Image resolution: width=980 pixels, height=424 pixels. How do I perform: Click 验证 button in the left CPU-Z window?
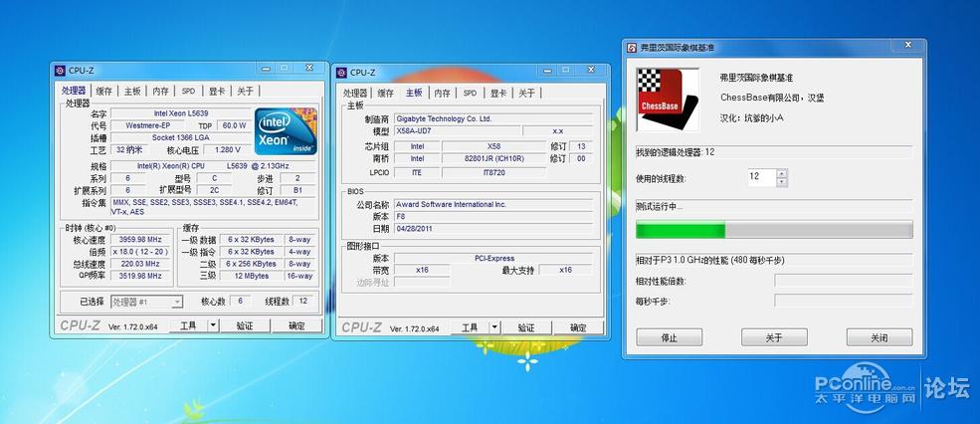point(245,325)
